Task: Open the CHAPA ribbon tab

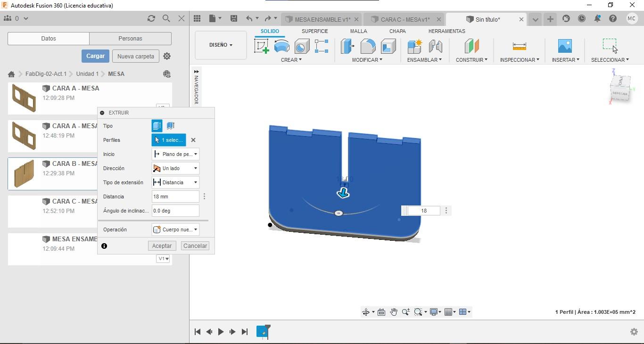Action: pos(397,31)
